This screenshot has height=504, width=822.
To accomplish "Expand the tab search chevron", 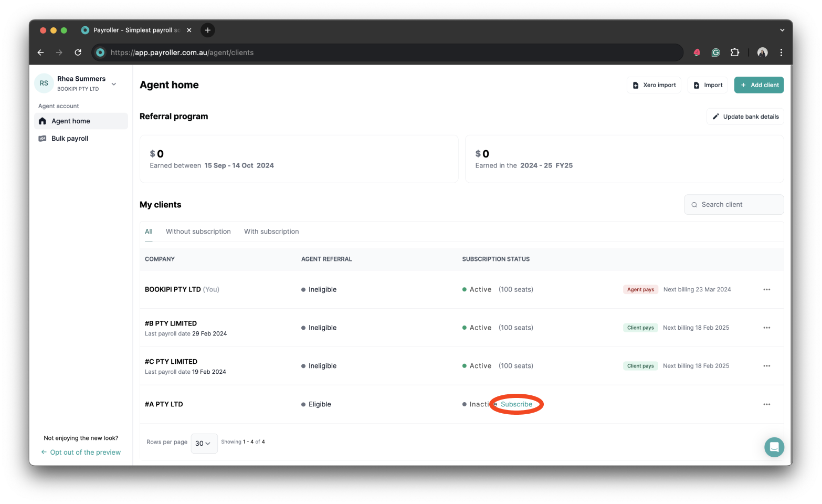I will tap(782, 30).
